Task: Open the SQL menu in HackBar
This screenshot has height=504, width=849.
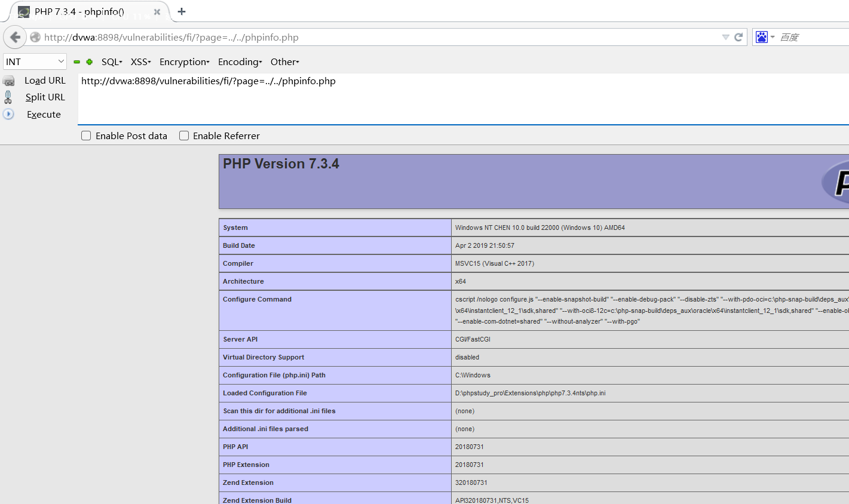Action: click(112, 62)
